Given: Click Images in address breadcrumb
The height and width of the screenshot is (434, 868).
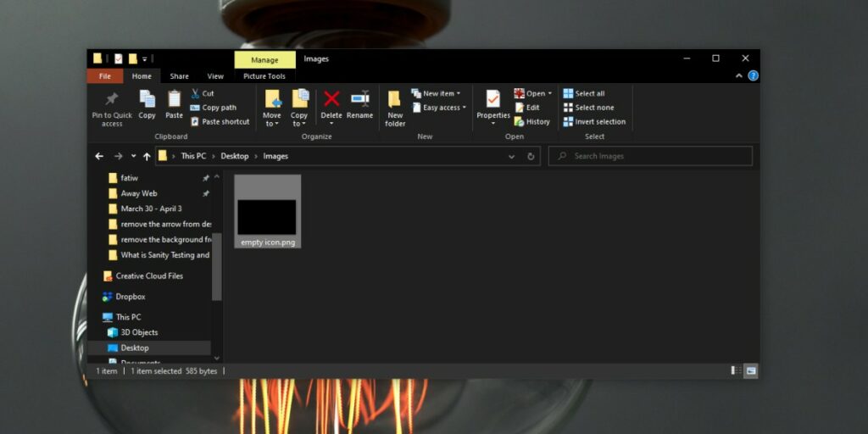Looking at the screenshot, I should (275, 156).
